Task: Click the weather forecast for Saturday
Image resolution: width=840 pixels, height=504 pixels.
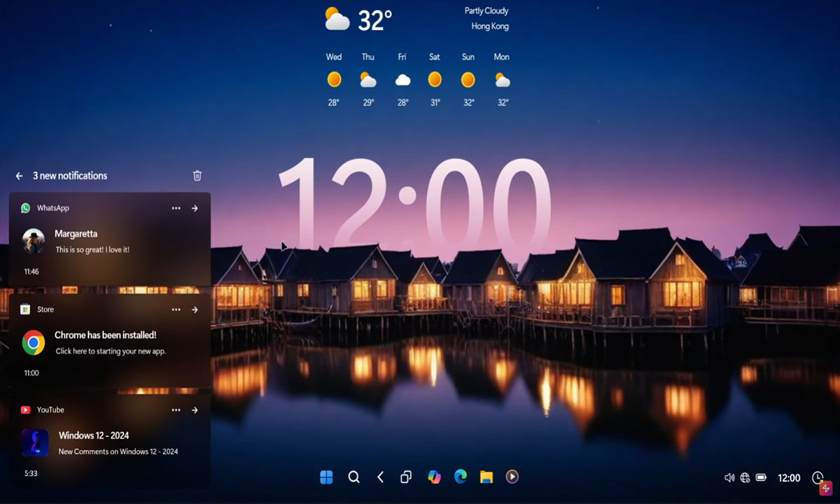Action: pyautogui.click(x=434, y=79)
